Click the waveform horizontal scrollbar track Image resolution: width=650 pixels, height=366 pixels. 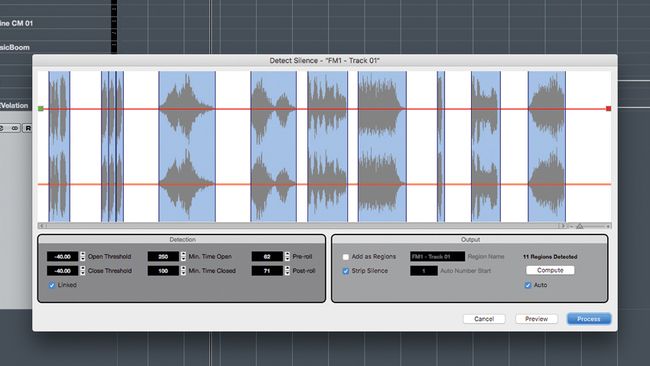[302, 226]
